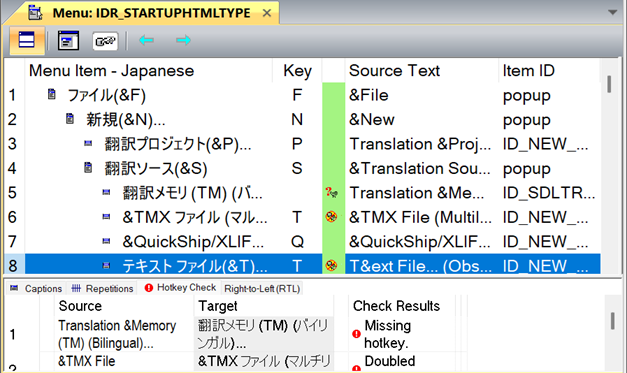
Task: Click the 翻訳メモリ (TM) (バイリンガル)... target cell
Action: click(x=264, y=334)
